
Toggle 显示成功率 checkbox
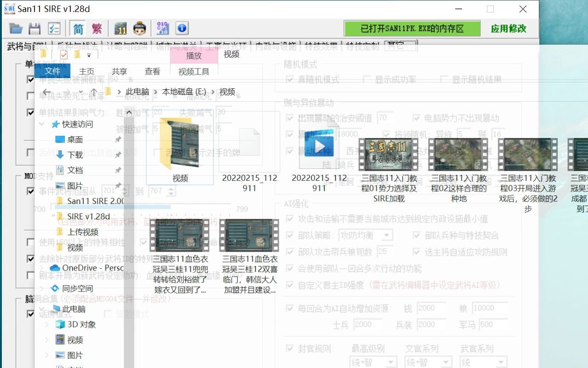367,80
